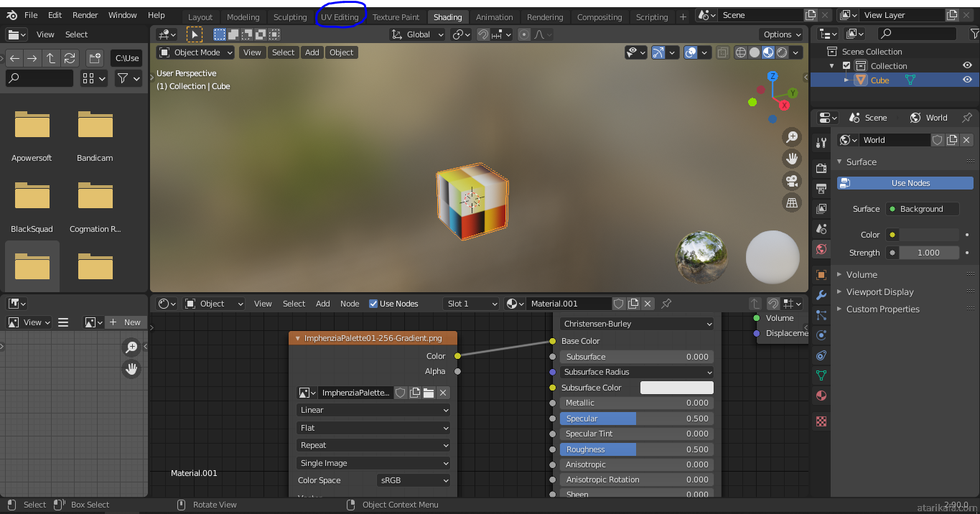Image resolution: width=980 pixels, height=514 pixels.
Task: Open the Scene properties tab icon
Action: coord(821,229)
